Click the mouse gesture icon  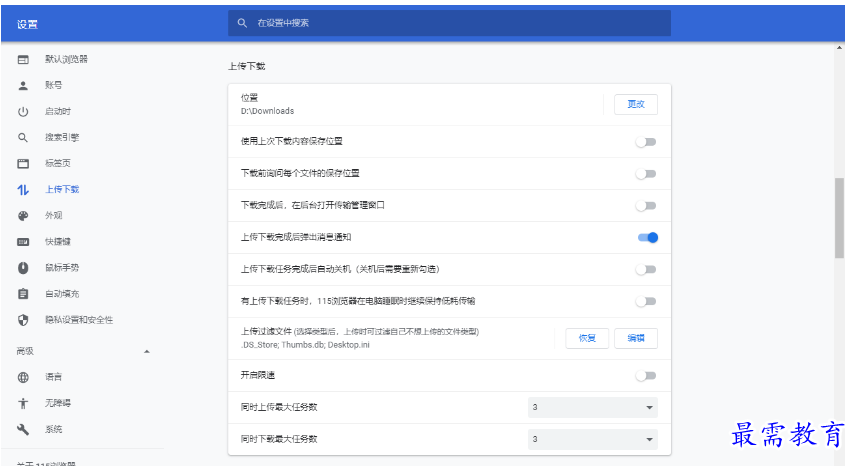click(x=23, y=268)
